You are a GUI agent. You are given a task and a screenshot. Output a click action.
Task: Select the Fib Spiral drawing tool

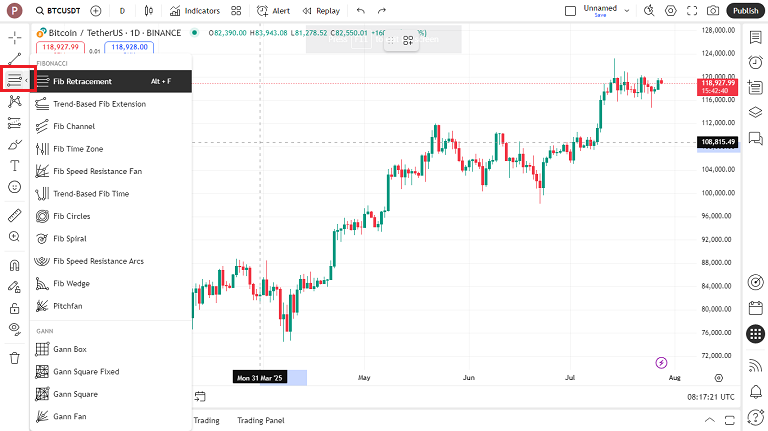click(x=70, y=239)
